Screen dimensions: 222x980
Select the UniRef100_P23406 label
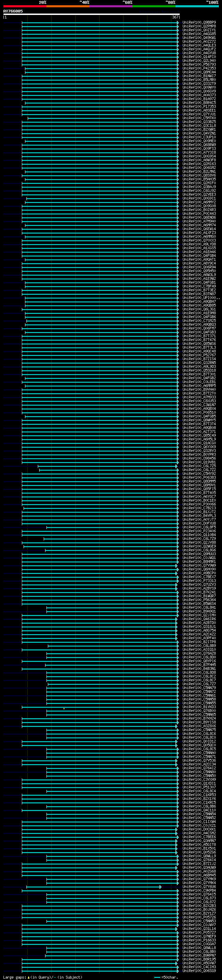(x=199, y=531)
